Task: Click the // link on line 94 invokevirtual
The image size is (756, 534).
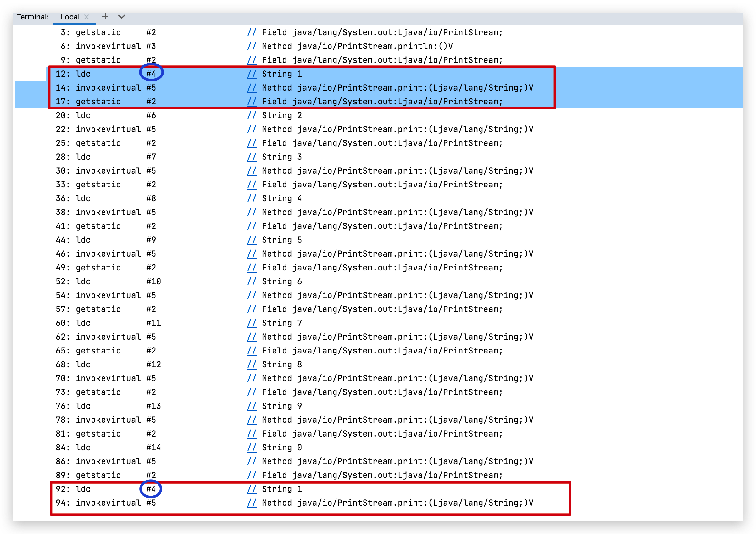Action: click(x=252, y=503)
